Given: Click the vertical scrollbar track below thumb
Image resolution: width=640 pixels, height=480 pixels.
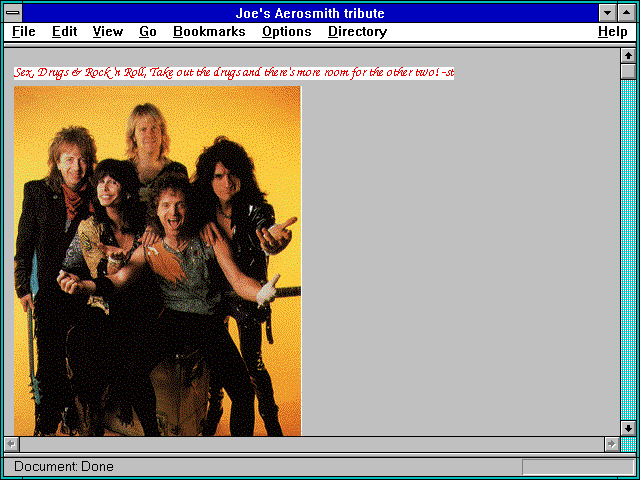Looking at the screenshot, I should [628, 250].
